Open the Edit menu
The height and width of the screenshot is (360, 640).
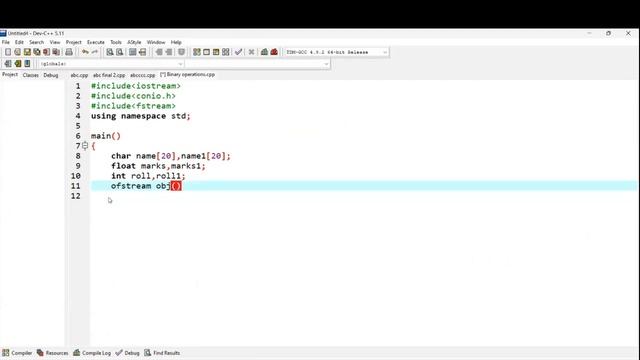(x=19, y=42)
